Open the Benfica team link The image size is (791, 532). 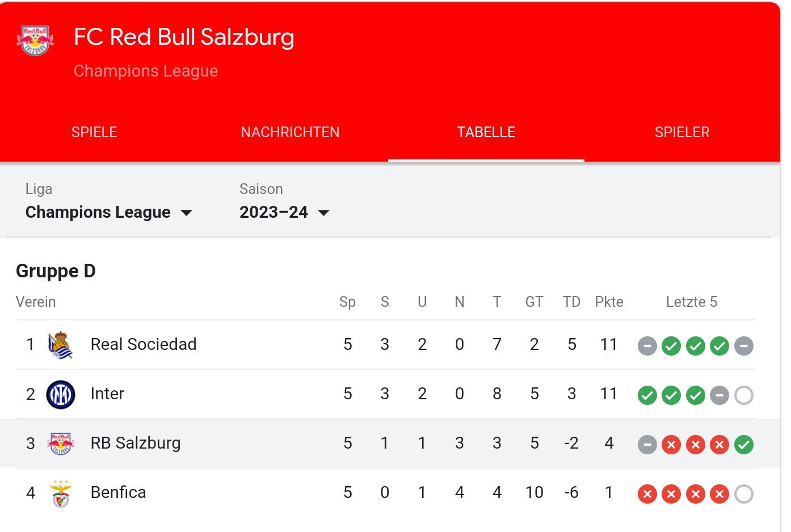(x=118, y=492)
